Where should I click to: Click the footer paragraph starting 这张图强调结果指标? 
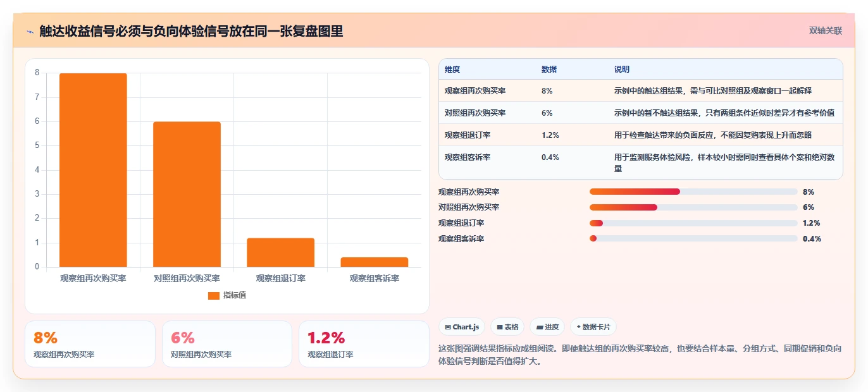(x=640, y=355)
